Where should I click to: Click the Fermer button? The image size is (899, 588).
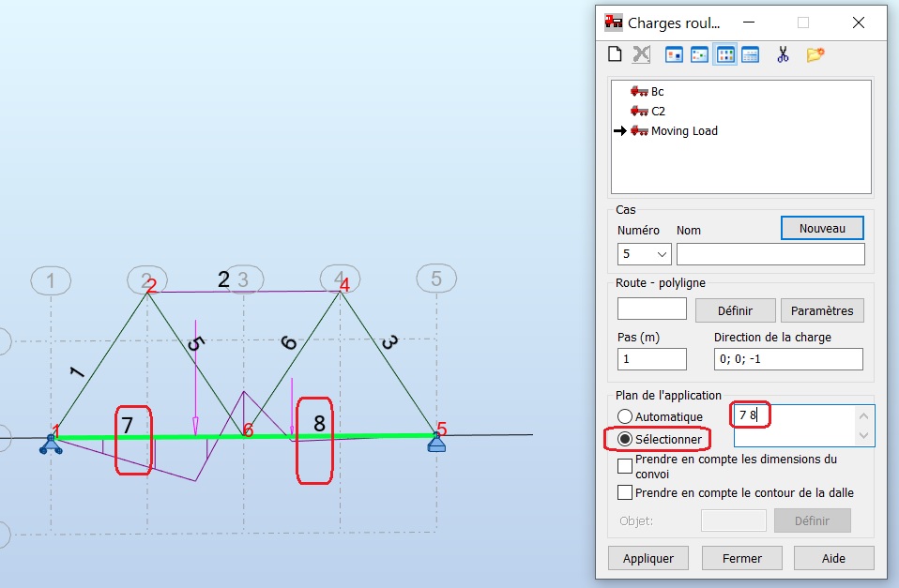pyautogui.click(x=742, y=558)
